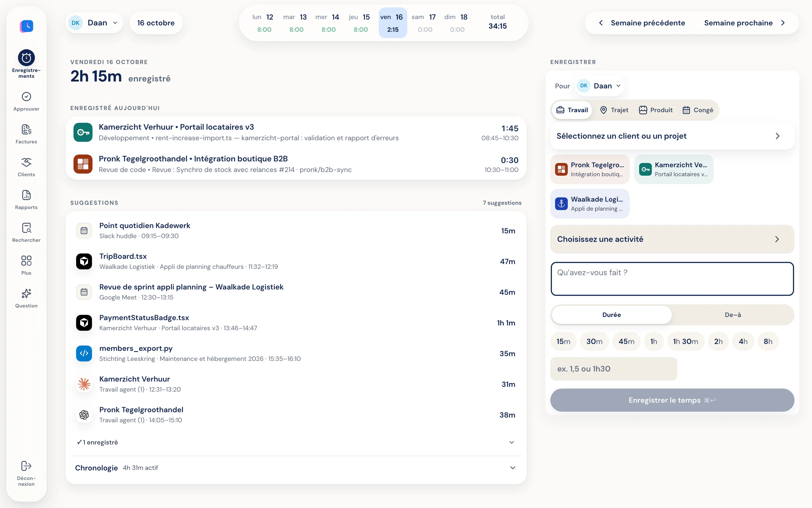The height and width of the screenshot is (508, 812).
Task: Click the Pronk Tegelgroothandel tile icon in entries
Action: (83, 164)
